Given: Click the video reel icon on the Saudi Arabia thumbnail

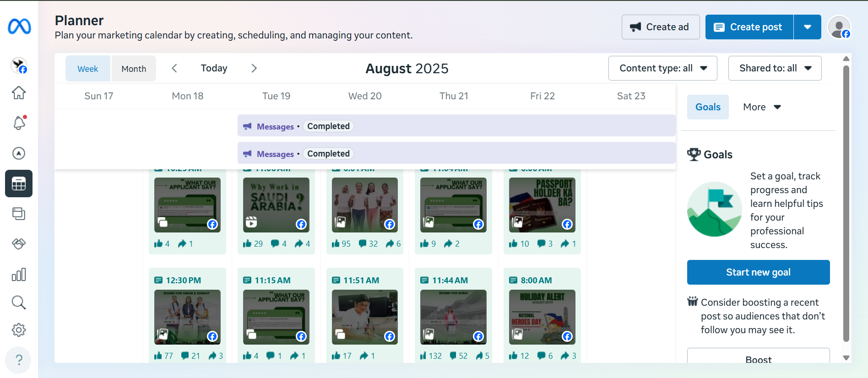Looking at the screenshot, I should point(251,222).
